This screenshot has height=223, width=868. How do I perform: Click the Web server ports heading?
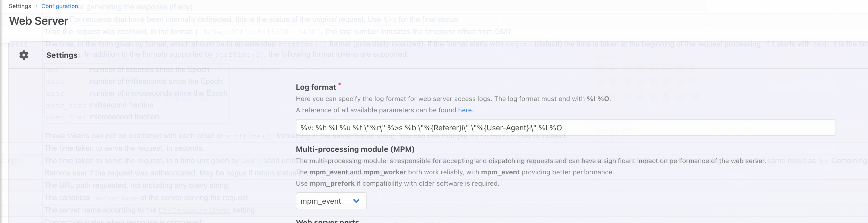(327, 221)
